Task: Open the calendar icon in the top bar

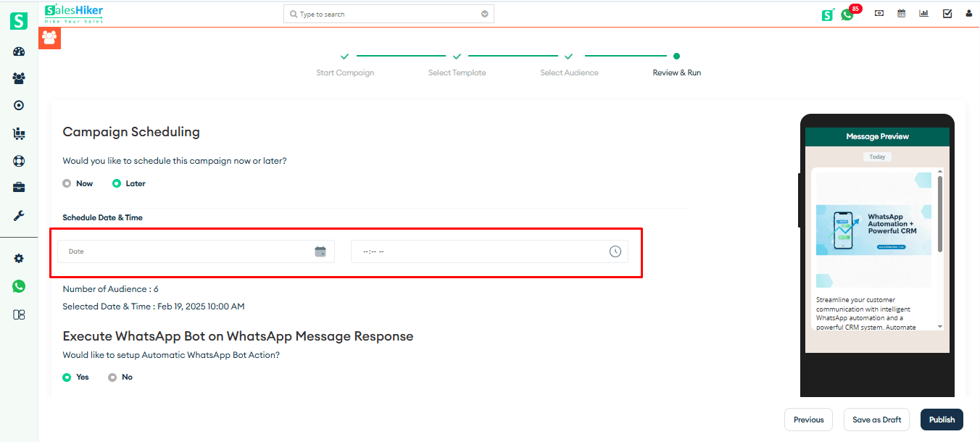Action: [901, 13]
